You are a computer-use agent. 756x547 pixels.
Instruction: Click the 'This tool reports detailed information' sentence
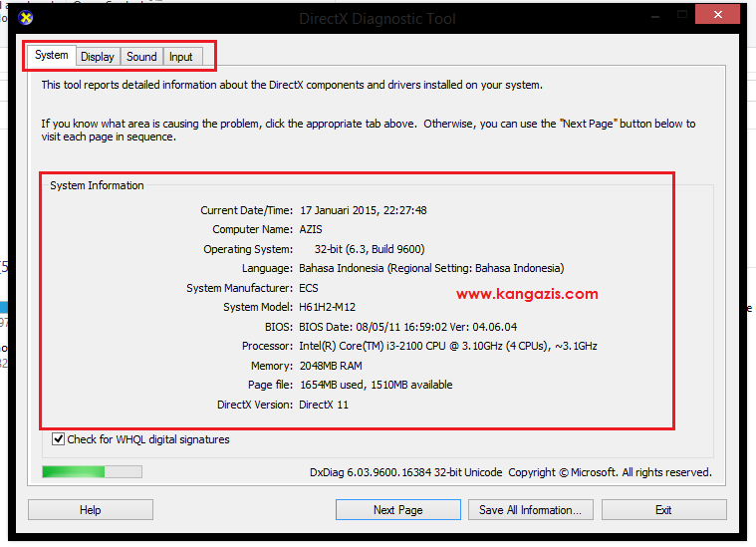292,85
